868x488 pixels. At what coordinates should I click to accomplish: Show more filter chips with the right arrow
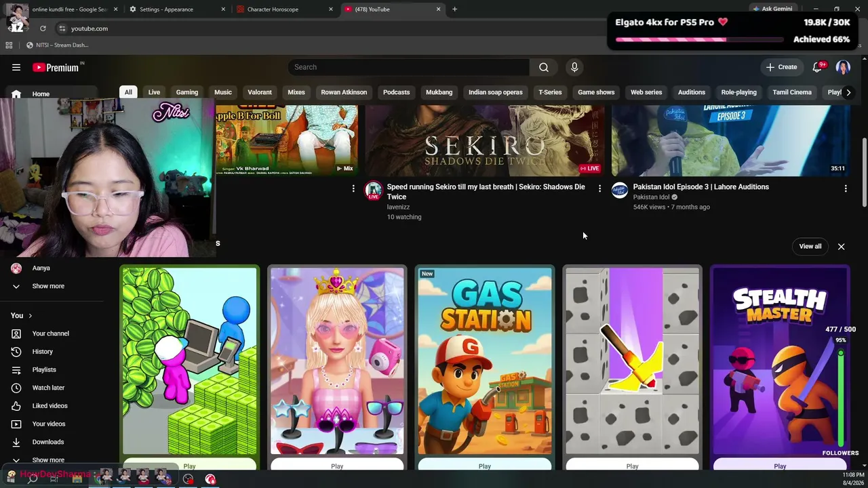[x=848, y=92]
